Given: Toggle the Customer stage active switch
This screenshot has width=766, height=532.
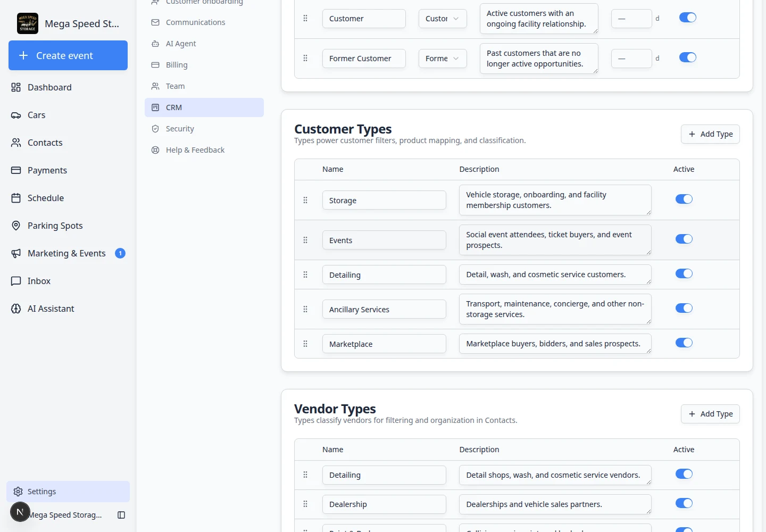Looking at the screenshot, I should coord(688,18).
